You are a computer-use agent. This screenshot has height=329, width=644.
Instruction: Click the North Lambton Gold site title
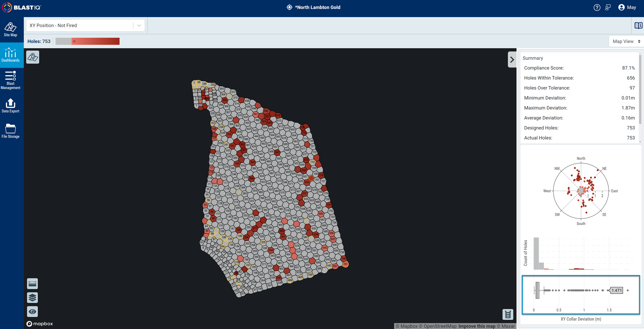(x=318, y=7)
